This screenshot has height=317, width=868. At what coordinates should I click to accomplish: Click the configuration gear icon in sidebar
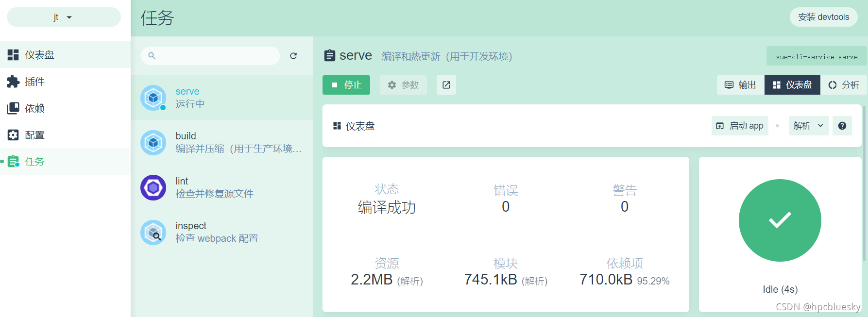click(13, 135)
